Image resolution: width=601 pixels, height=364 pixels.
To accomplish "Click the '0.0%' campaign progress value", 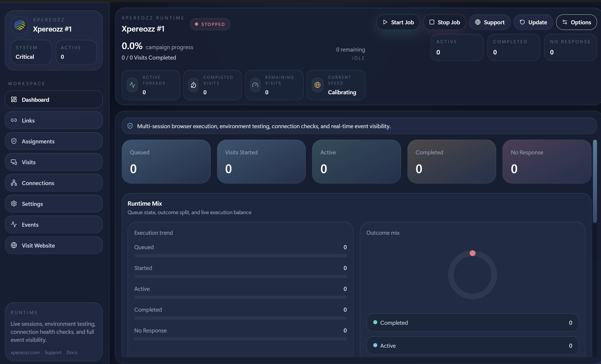I will pyautogui.click(x=132, y=46).
